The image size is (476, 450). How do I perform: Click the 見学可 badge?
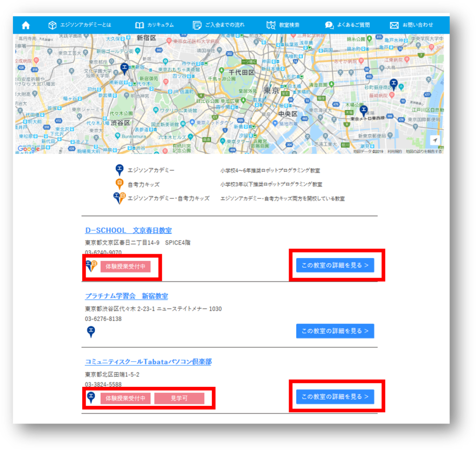[x=179, y=398]
